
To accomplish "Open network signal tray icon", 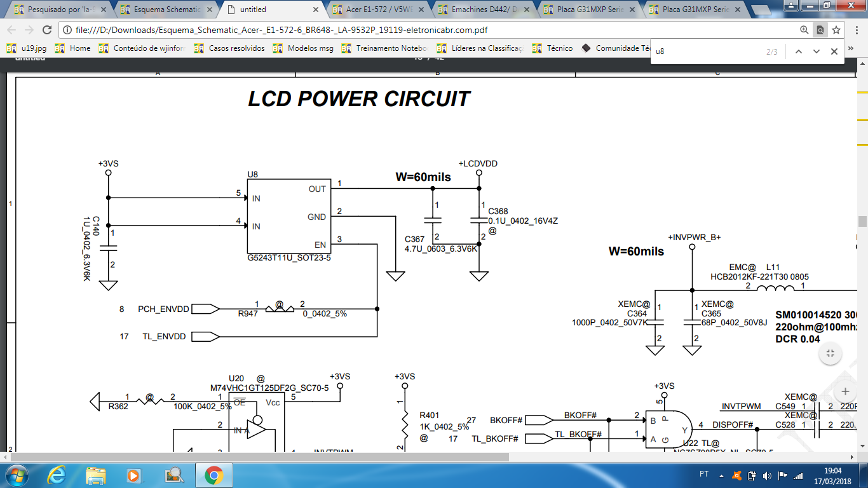I will pyautogui.click(x=798, y=475).
